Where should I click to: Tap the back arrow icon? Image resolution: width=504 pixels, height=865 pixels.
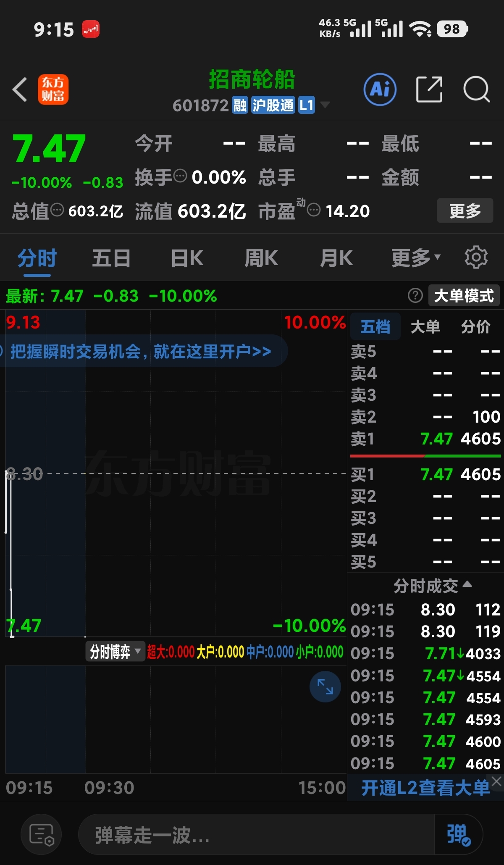coord(20,89)
